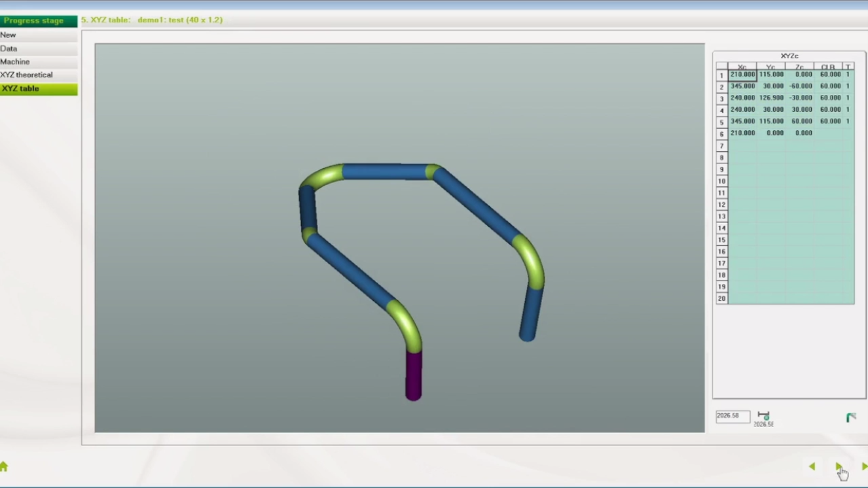This screenshot has height=488, width=868.
Task: Select row 5 CLR cell 60.000
Action: 828,122
